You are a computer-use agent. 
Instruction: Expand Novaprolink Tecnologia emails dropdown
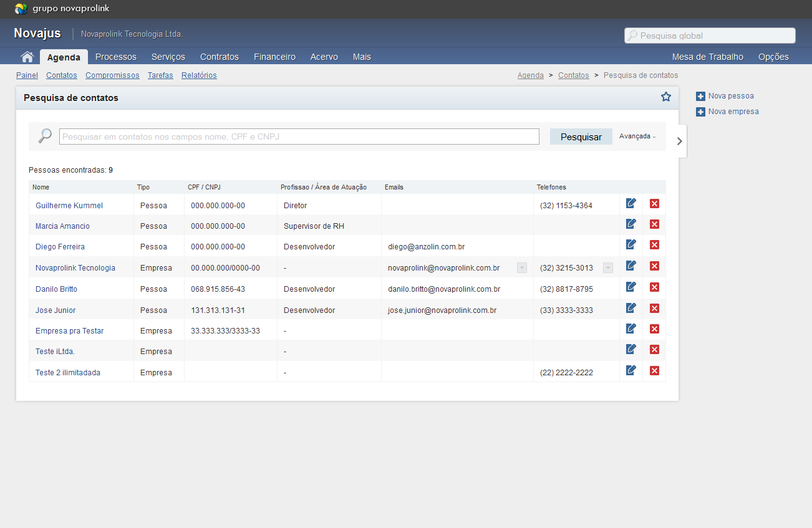pyautogui.click(x=522, y=268)
